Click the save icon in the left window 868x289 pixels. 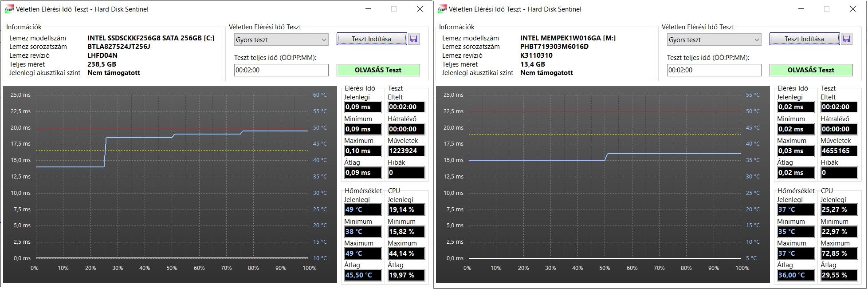point(414,39)
